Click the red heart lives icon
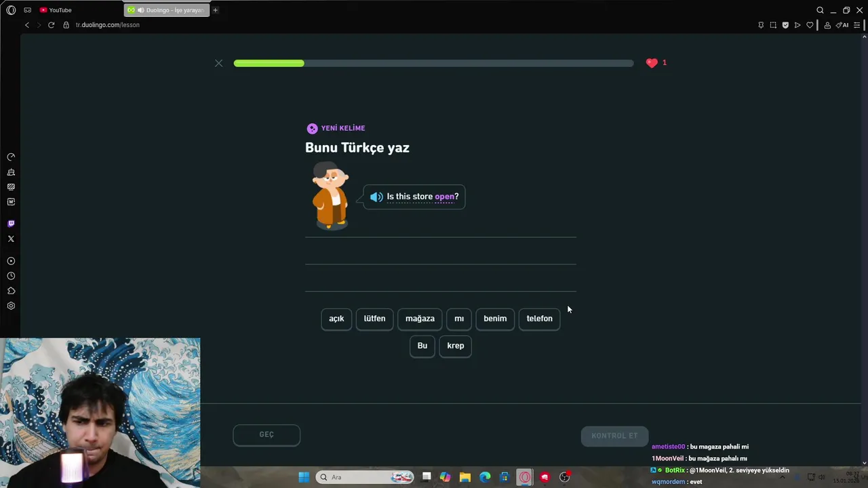This screenshot has width=868, height=488. (x=652, y=63)
